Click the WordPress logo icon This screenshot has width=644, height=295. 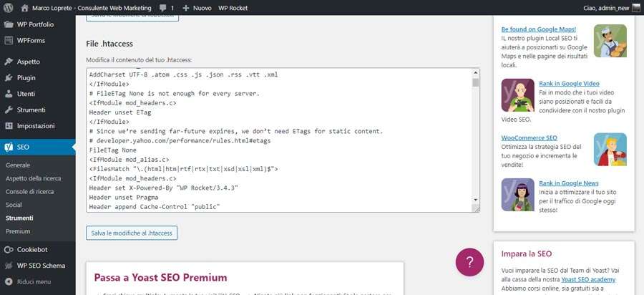click(8, 7)
